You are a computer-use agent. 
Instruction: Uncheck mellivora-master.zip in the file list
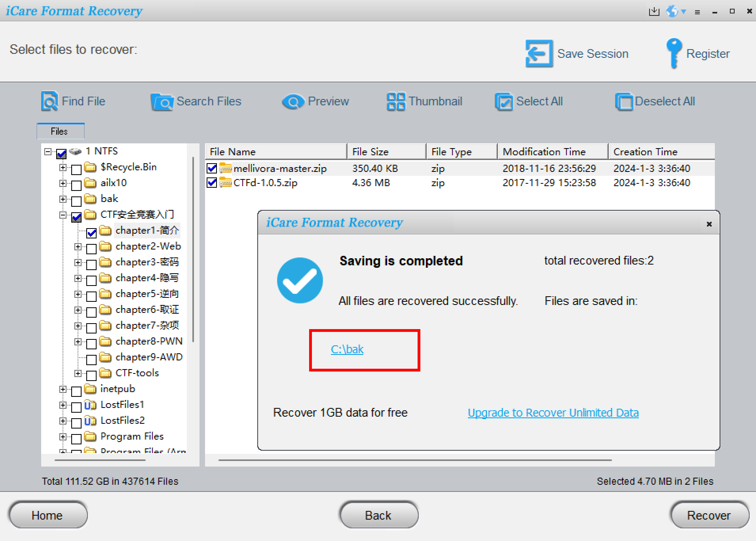coord(212,168)
